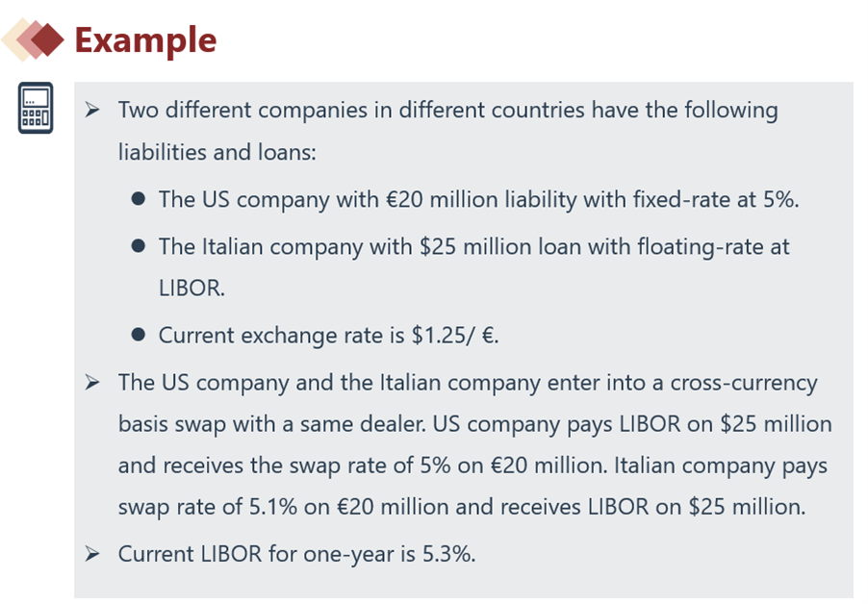Click the arrow bullet before 'Current LIBOR for one-year'
Image resolution: width=868 pixels, height=604 pixels.
point(92,554)
